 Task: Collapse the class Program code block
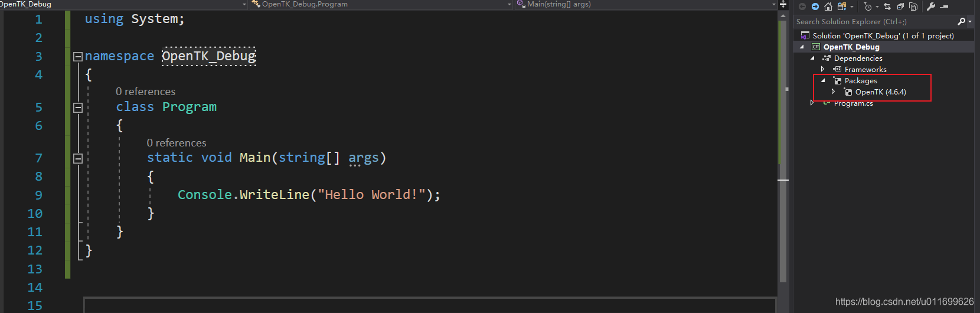pyautogui.click(x=77, y=107)
